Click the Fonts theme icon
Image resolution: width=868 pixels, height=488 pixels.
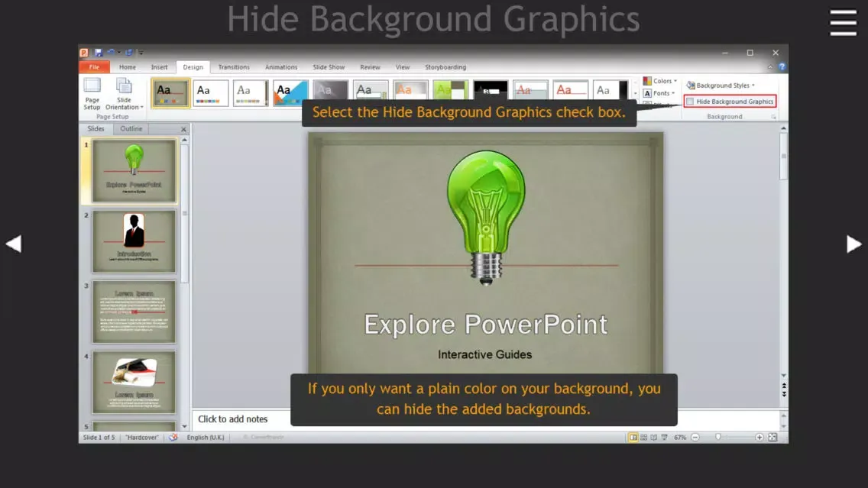coord(647,93)
